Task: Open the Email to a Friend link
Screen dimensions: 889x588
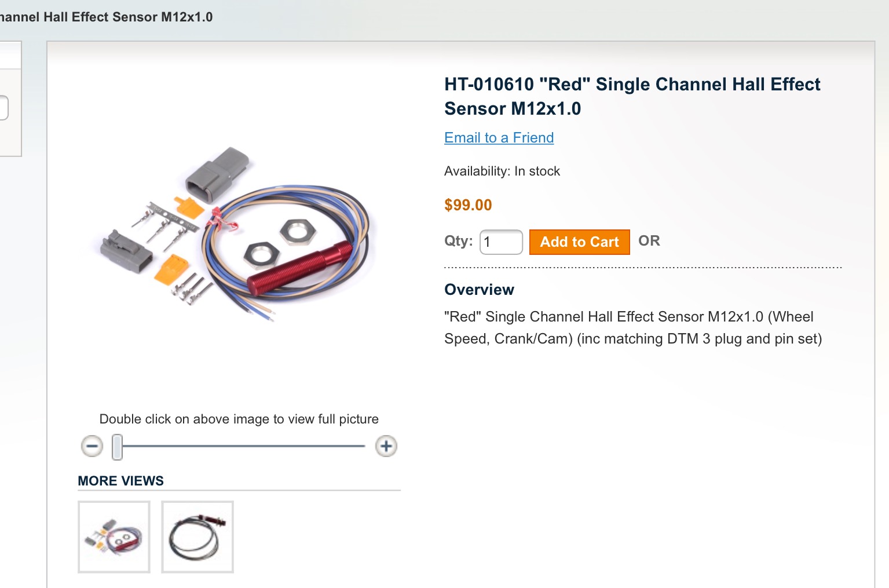Action: pyautogui.click(x=499, y=137)
